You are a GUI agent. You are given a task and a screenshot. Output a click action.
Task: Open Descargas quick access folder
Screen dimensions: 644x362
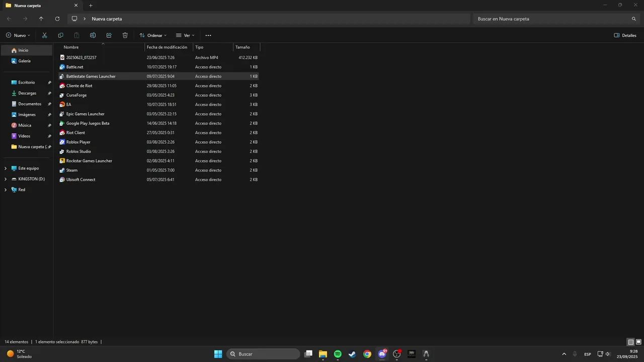(27, 93)
